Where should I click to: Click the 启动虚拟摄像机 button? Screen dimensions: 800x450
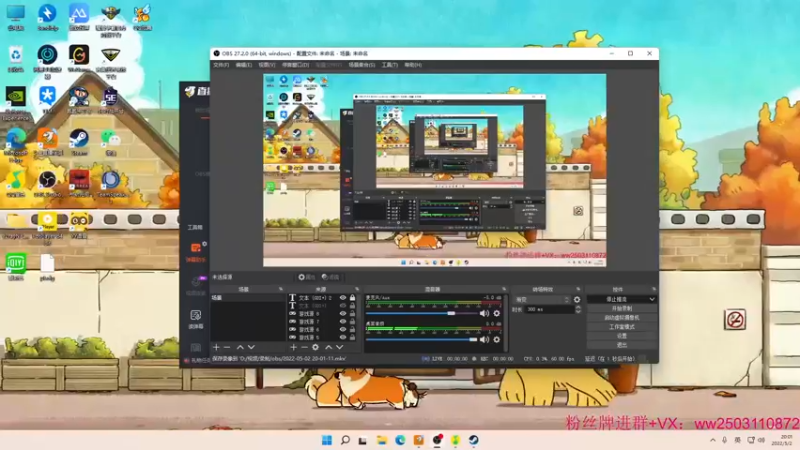[x=621, y=317]
